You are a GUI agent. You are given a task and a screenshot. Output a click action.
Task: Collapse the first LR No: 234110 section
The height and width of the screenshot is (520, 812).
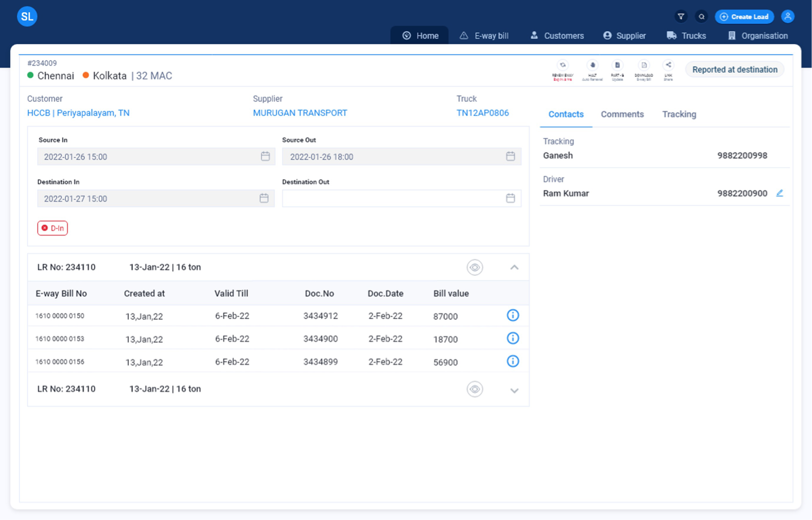[x=514, y=268]
